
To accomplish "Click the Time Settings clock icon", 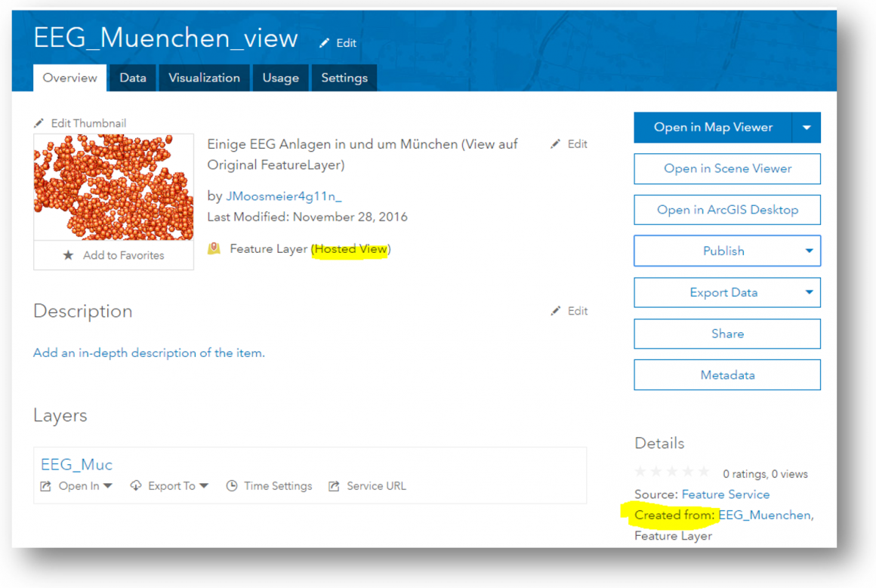I will point(231,486).
